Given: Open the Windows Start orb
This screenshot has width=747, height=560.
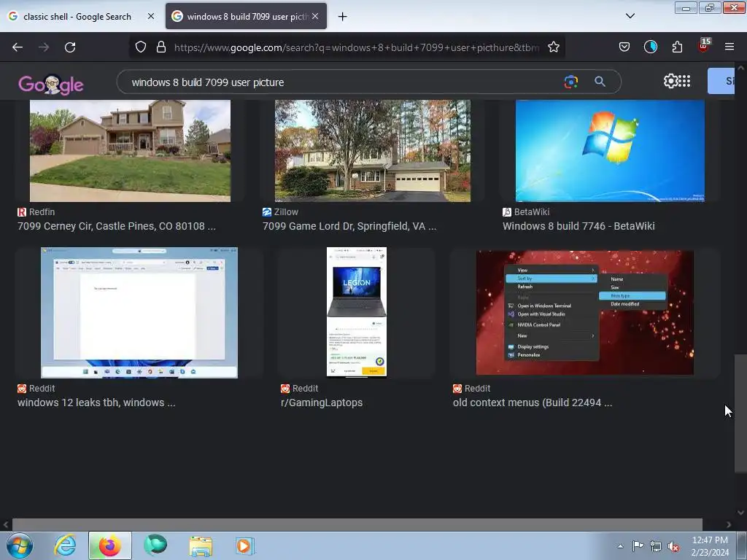Looking at the screenshot, I should [20, 545].
